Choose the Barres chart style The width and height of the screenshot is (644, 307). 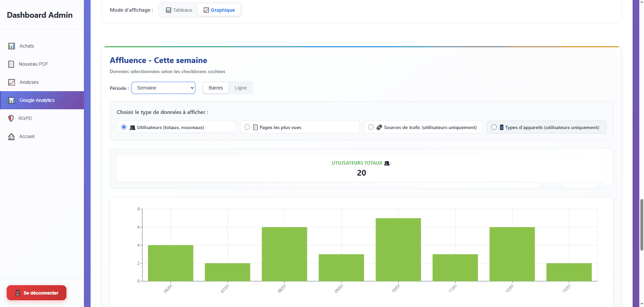tap(216, 88)
